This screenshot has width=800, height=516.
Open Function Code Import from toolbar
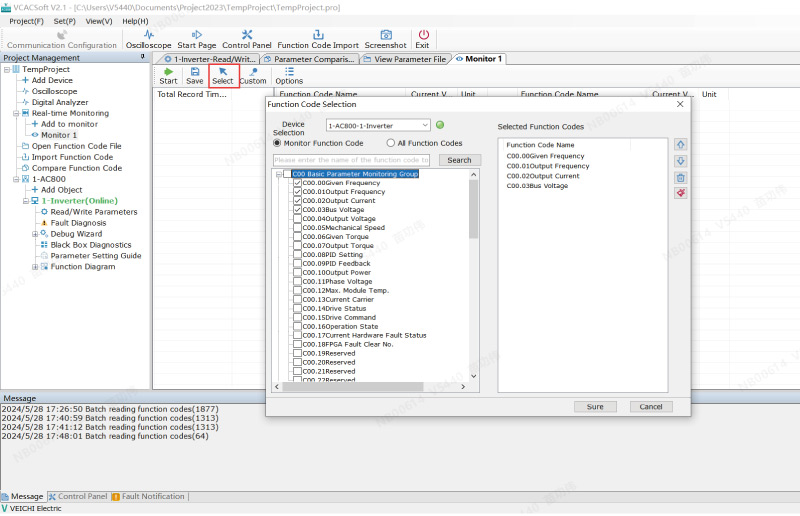pos(317,39)
